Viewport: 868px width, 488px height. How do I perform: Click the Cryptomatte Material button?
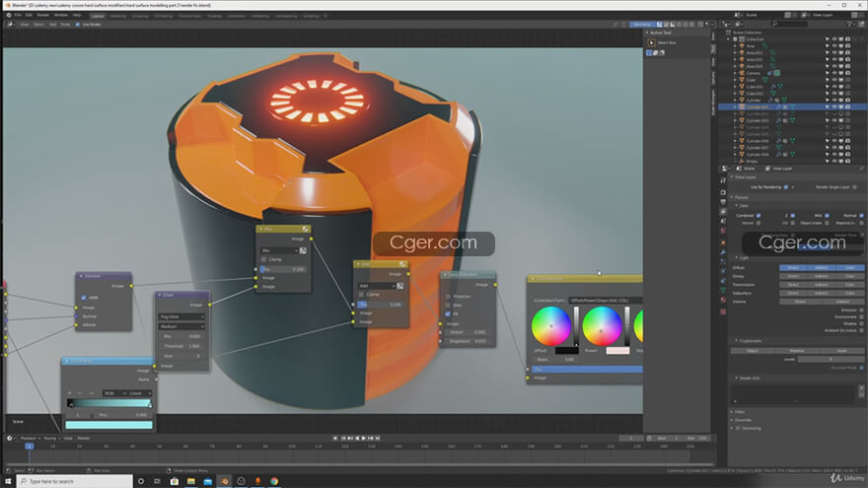click(x=797, y=351)
